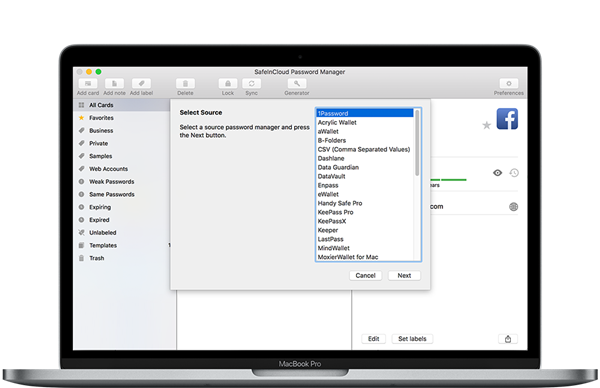Click the source list scrollbar
This screenshot has width=600, height=388.
click(417, 143)
